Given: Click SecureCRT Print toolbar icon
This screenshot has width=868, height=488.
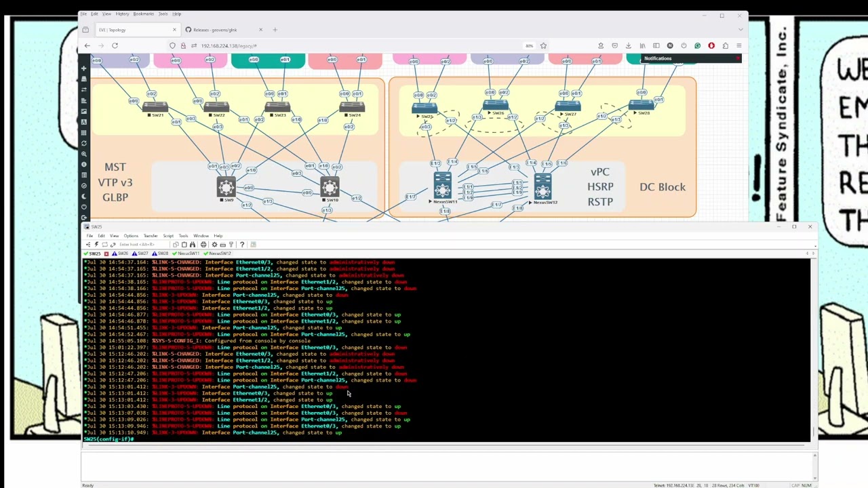Looking at the screenshot, I should (x=203, y=245).
